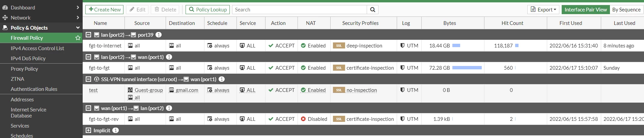Click the Create New button
This screenshot has height=138, width=644.
point(105,9)
